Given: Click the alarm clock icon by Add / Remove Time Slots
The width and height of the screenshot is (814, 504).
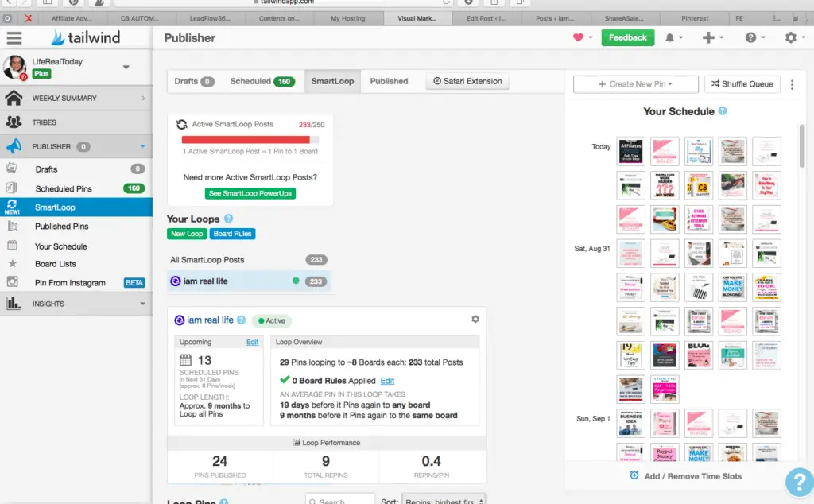Looking at the screenshot, I should click(x=634, y=475).
